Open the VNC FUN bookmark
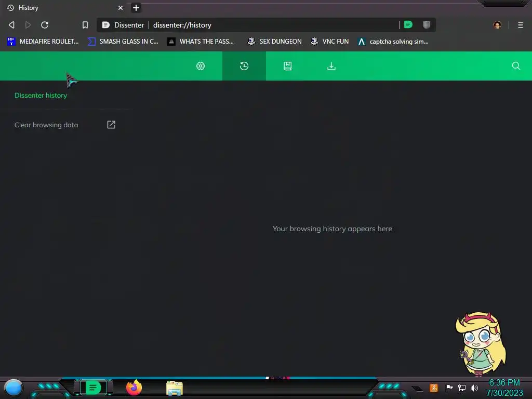The height and width of the screenshot is (399, 532). [x=329, y=42]
